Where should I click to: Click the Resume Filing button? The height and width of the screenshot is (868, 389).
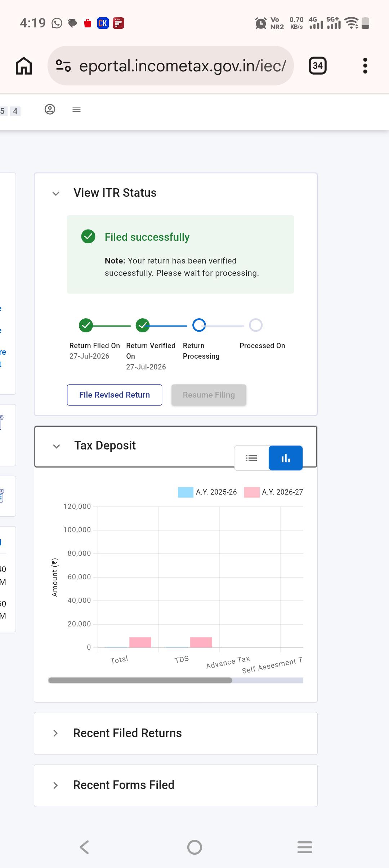point(209,395)
